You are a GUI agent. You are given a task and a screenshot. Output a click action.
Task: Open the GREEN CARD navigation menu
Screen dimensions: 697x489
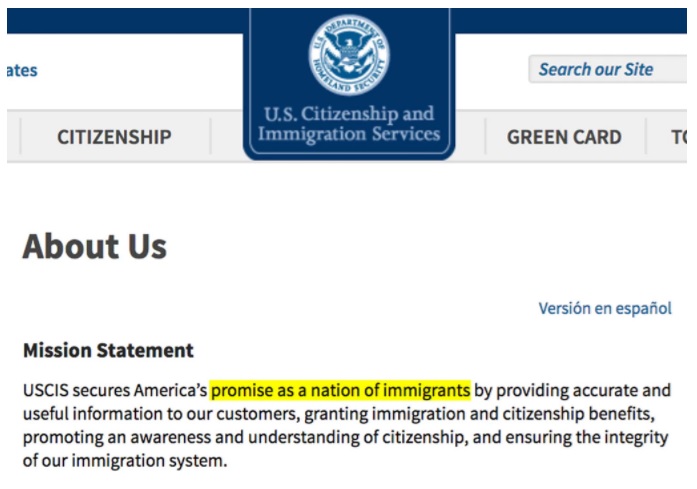565,137
